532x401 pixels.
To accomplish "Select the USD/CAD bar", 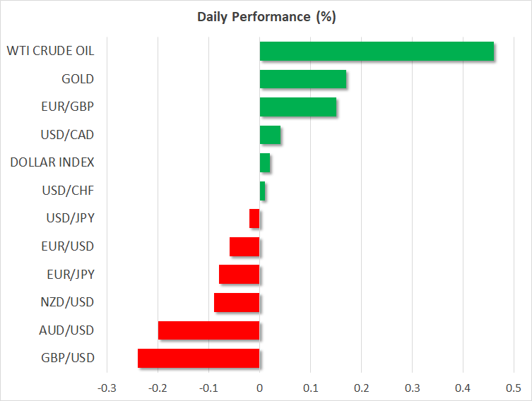I will coord(271,135).
